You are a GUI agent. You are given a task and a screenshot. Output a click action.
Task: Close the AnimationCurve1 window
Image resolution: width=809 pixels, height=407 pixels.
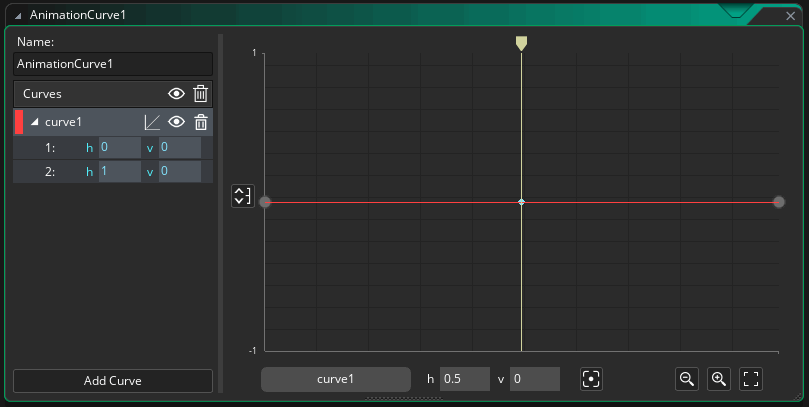(x=790, y=16)
